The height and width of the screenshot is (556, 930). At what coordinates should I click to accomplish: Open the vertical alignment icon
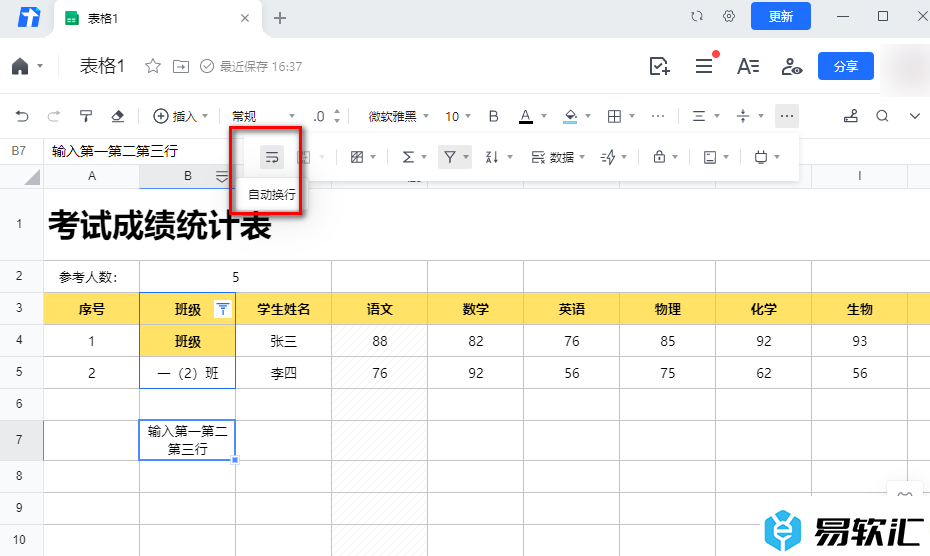[743, 116]
